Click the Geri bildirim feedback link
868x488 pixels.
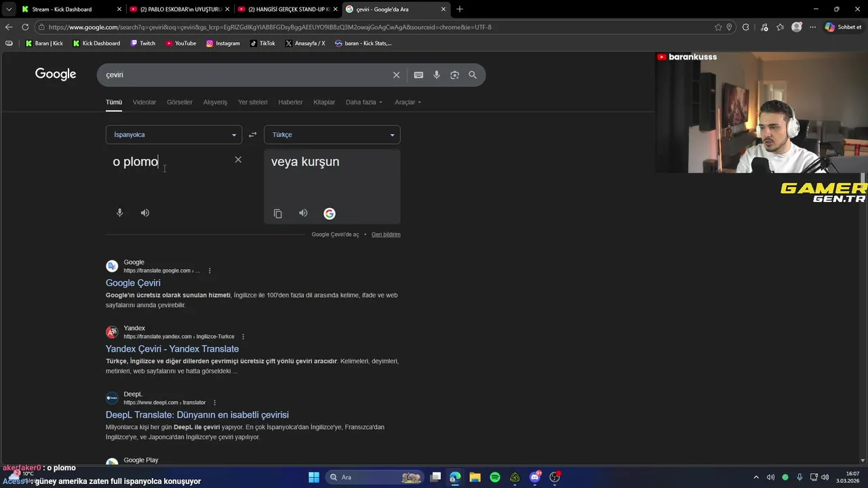386,235
